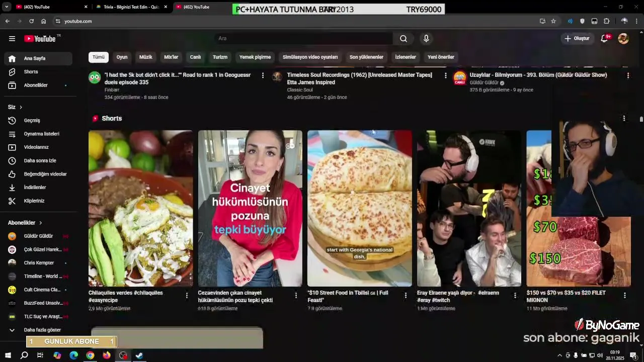The width and height of the screenshot is (644, 362).
Task: Open the browser home button
Action: click(x=44, y=21)
